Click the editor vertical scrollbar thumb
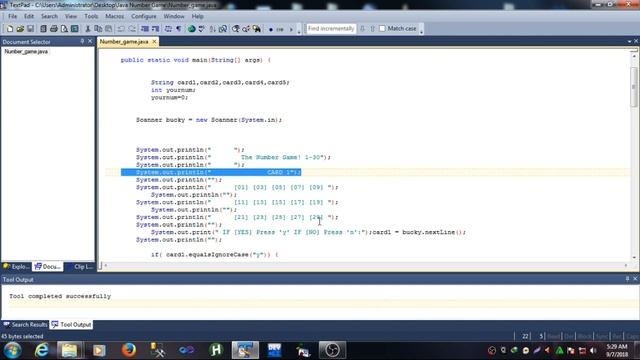This screenshot has width=640, height=360. pyautogui.click(x=634, y=87)
